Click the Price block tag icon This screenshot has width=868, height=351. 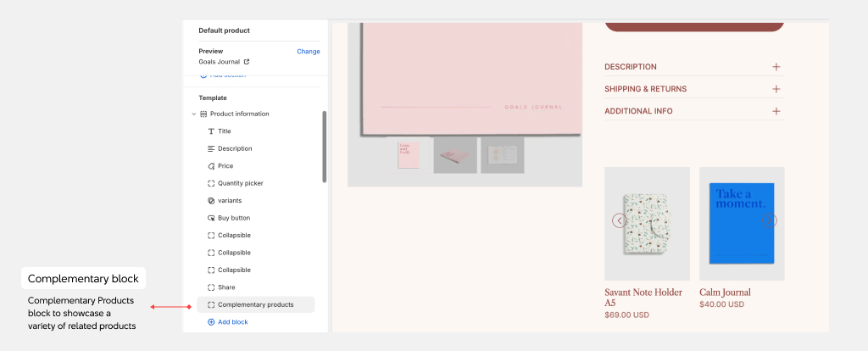point(211,166)
